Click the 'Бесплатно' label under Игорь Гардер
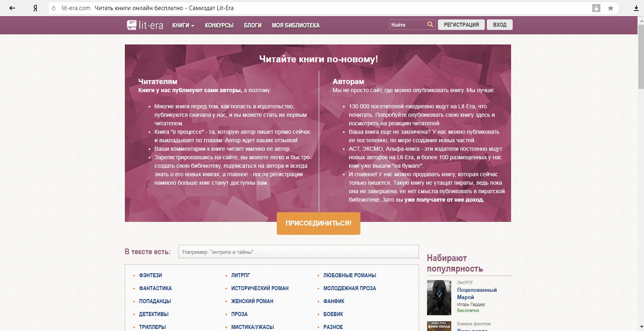644x331 pixels. [468, 310]
